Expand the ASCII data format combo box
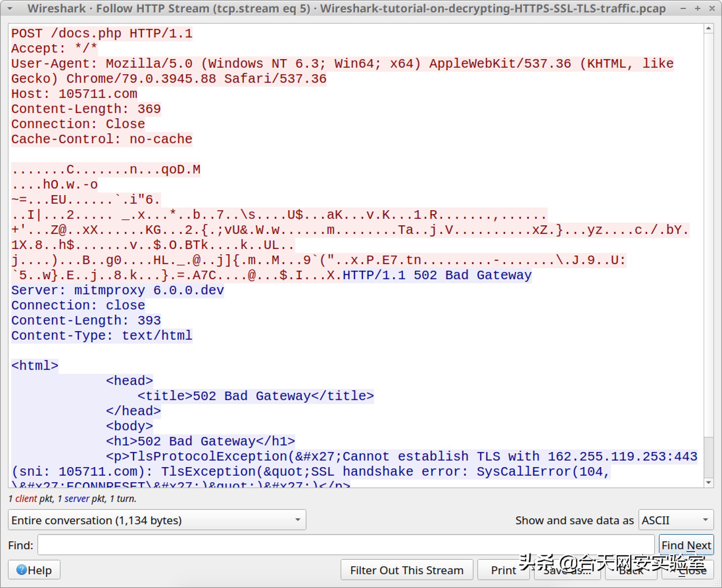Viewport: 722px width, 588px height. click(676, 520)
